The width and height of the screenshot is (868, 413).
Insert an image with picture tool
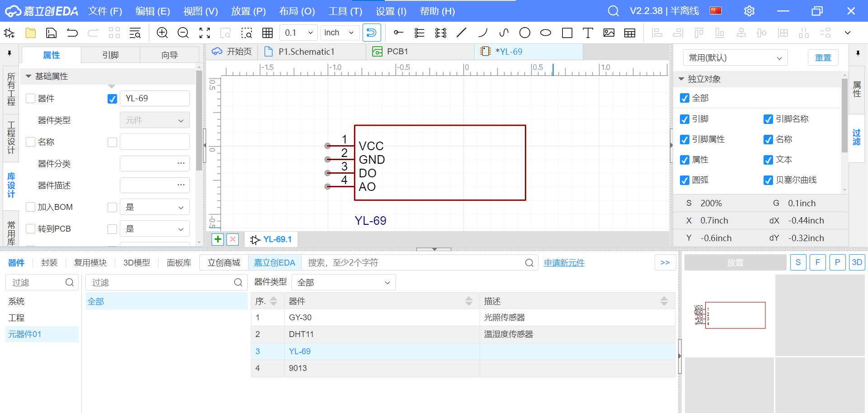click(x=609, y=33)
